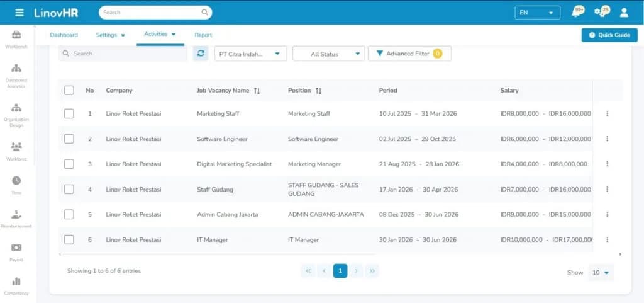Screen dimensions: 644x303
Task: Expand the Settings menu
Action: [x=111, y=35]
